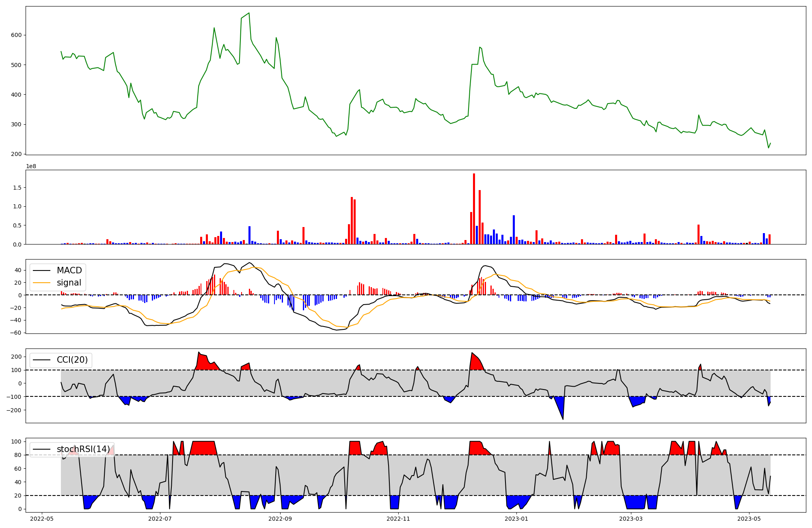Click the 2022-05 x-axis date label

point(42,519)
